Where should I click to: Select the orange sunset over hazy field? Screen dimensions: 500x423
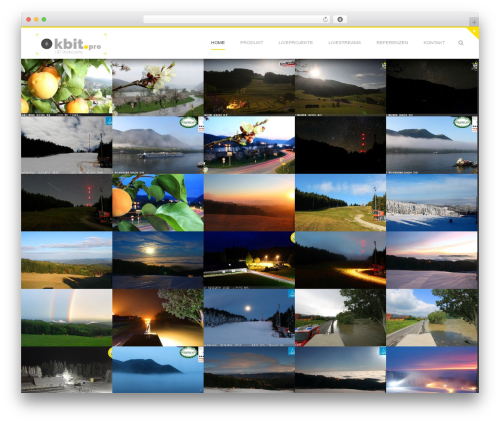point(249,203)
